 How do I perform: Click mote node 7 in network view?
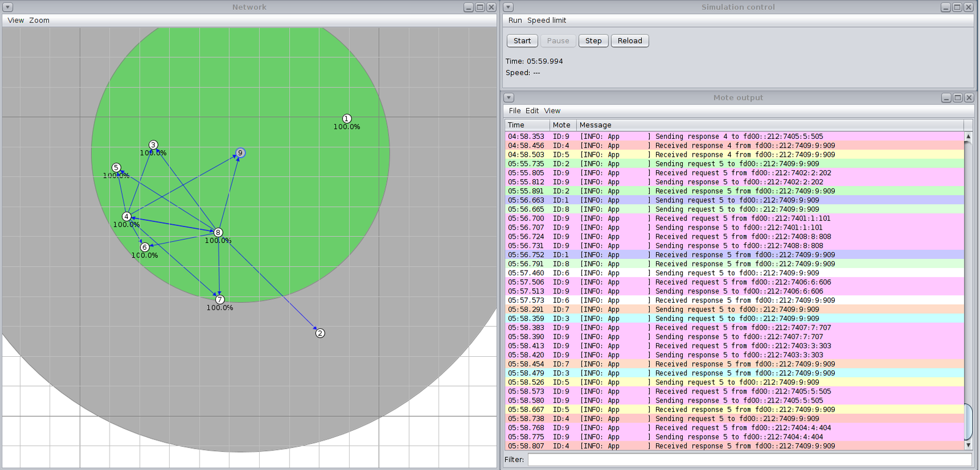click(x=220, y=300)
